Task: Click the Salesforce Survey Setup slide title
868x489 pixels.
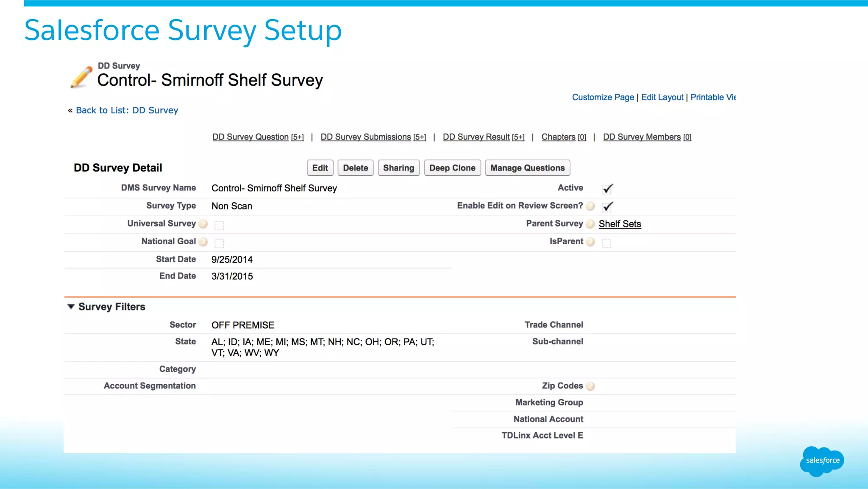Action: [183, 31]
